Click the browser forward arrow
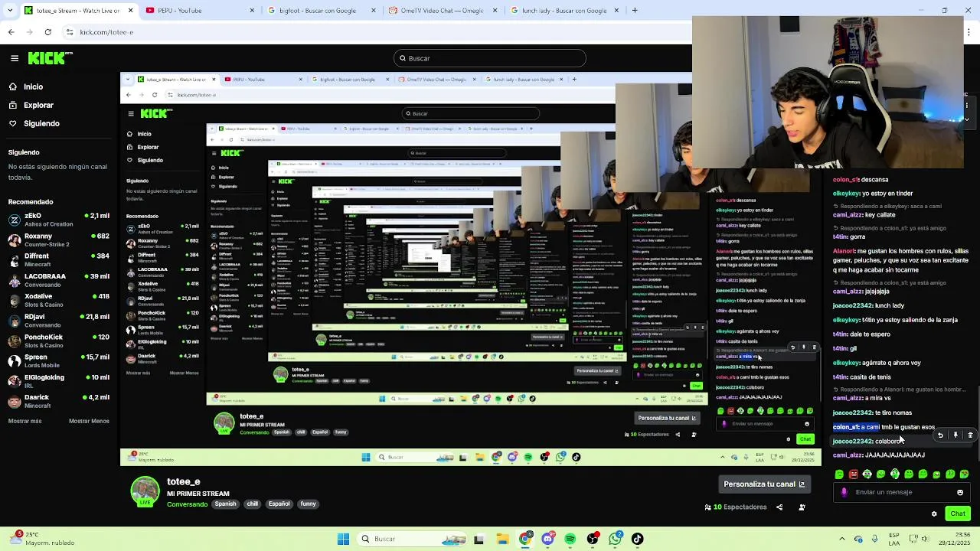Screen dimensions: 980x551 (x=29, y=32)
